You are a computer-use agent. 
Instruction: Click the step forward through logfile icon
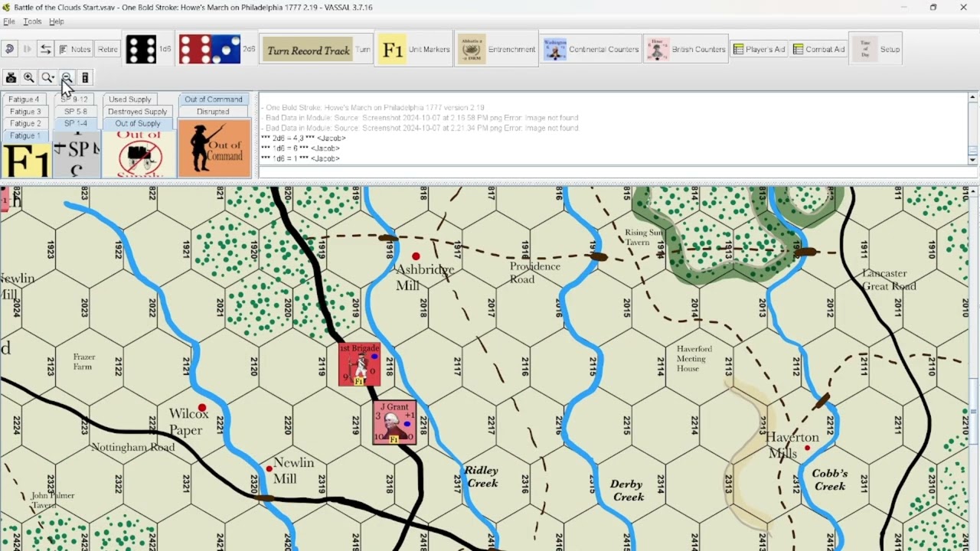[x=28, y=49]
